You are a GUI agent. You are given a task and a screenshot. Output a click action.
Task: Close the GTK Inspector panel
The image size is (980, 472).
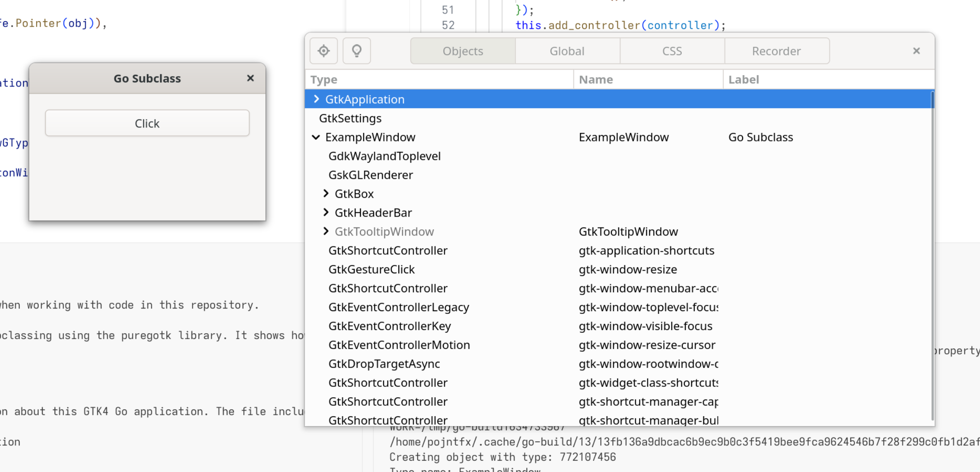point(916,51)
